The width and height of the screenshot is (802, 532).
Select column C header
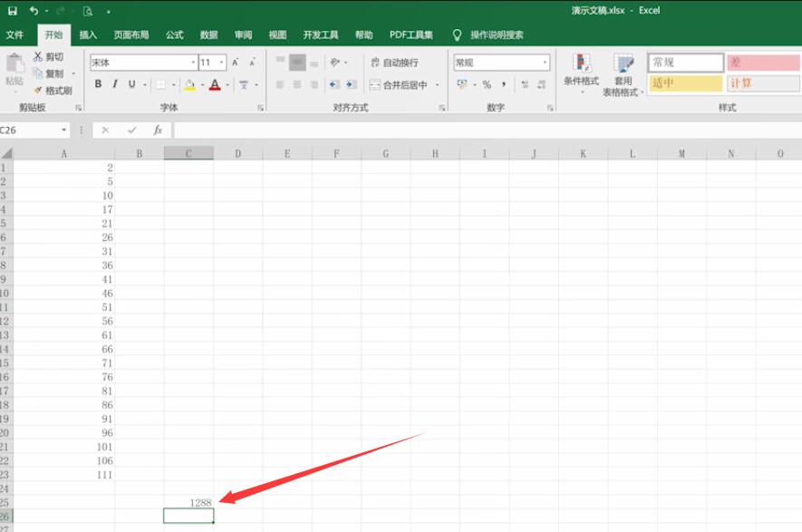188,153
